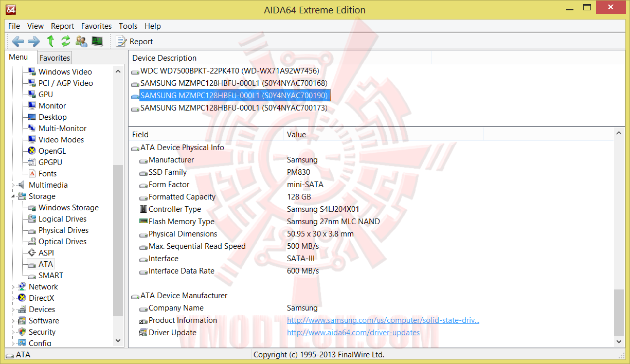Image resolution: width=630 pixels, height=364 pixels.
Task: Open the GPU page icon
Action: [31, 95]
